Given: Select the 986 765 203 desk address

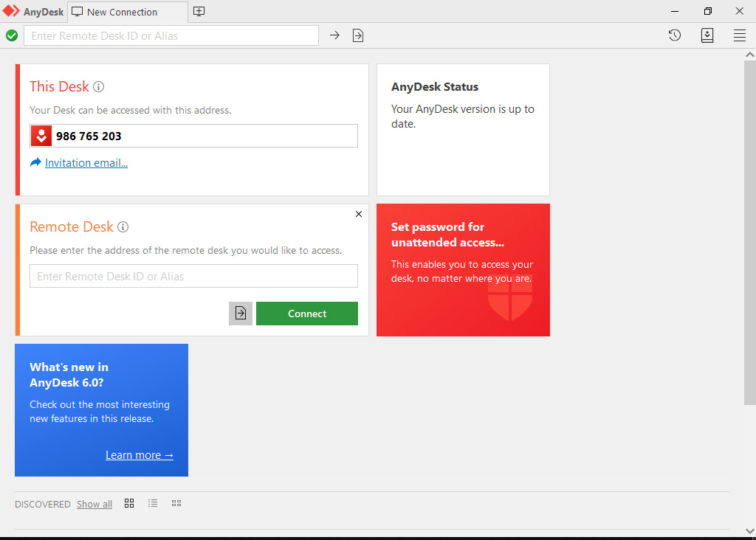Looking at the screenshot, I should (x=89, y=136).
